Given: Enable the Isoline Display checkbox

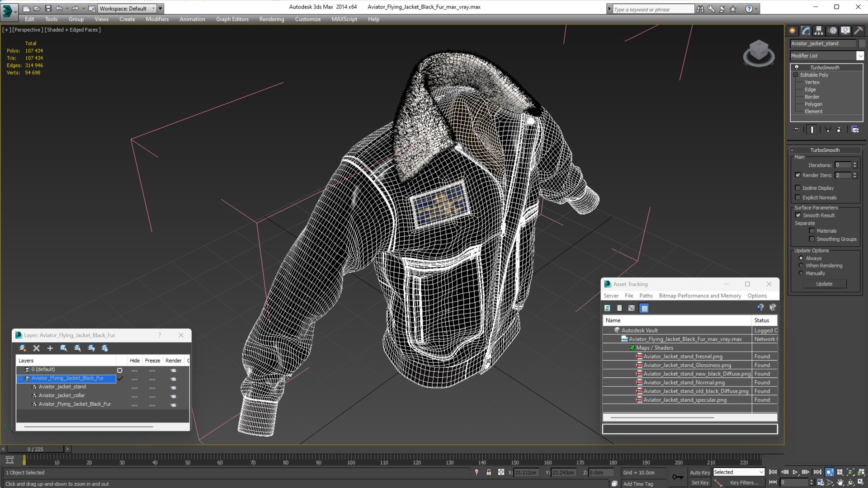Looking at the screenshot, I should 798,188.
